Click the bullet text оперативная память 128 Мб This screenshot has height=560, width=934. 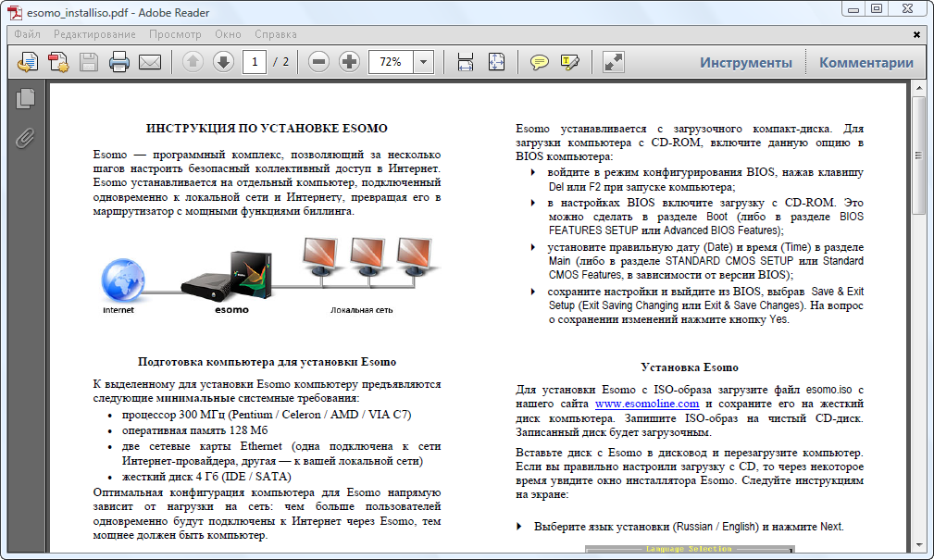(194, 430)
